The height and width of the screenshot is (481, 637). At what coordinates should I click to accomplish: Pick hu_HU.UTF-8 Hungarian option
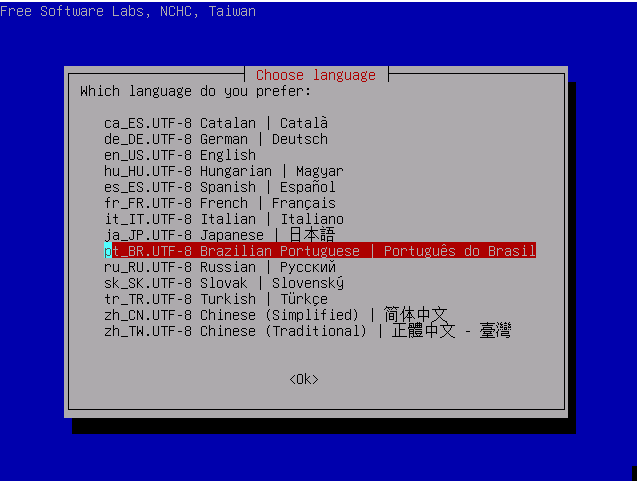click(x=224, y=171)
